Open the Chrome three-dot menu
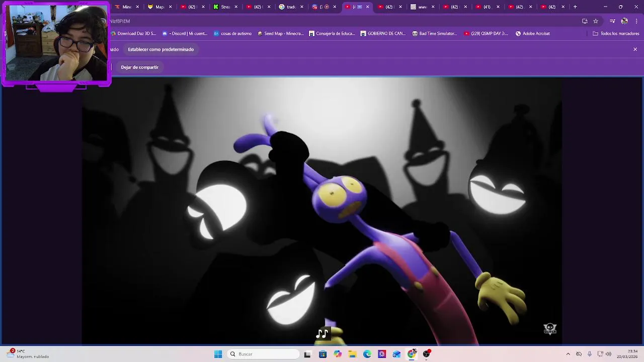Viewport: 644px width, 362px height. click(636, 21)
